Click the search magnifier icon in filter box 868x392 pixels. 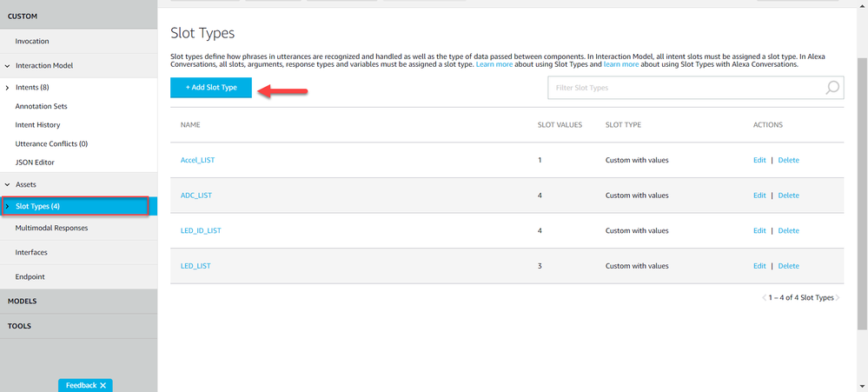coord(832,88)
